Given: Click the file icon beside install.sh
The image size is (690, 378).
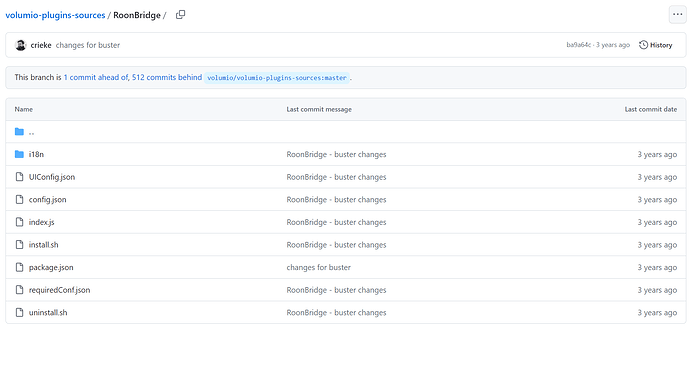Looking at the screenshot, I should point(19,245).
